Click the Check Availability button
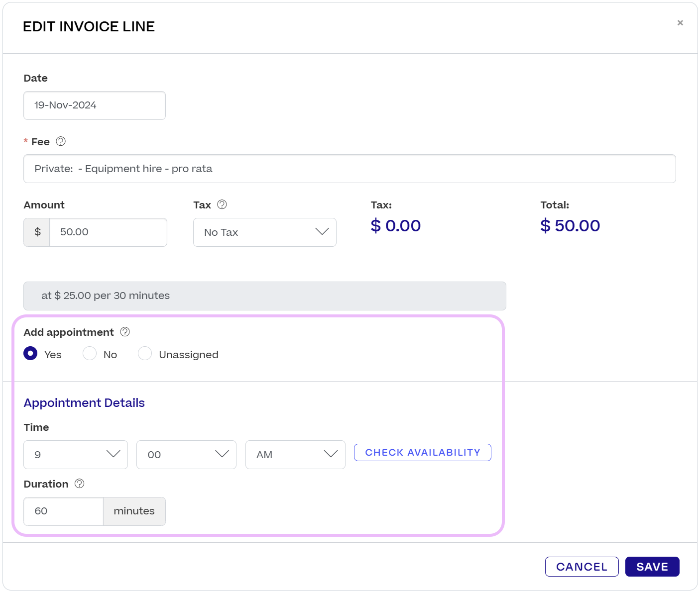 [x=422, y=452]
